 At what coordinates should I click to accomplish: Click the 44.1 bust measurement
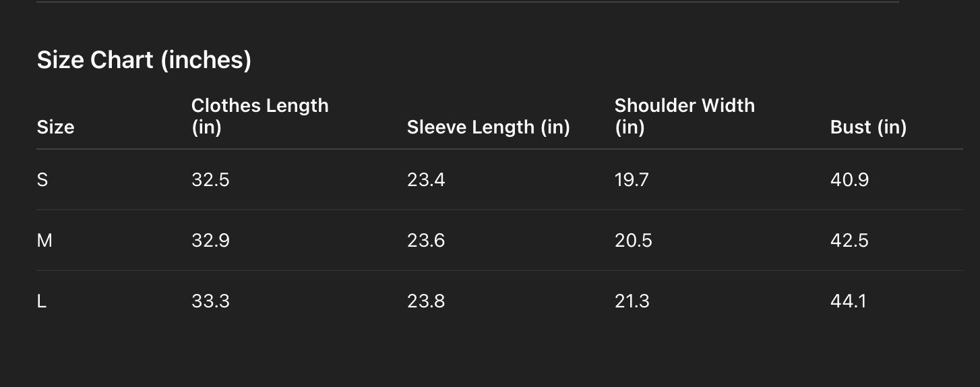tap(848, 301)
